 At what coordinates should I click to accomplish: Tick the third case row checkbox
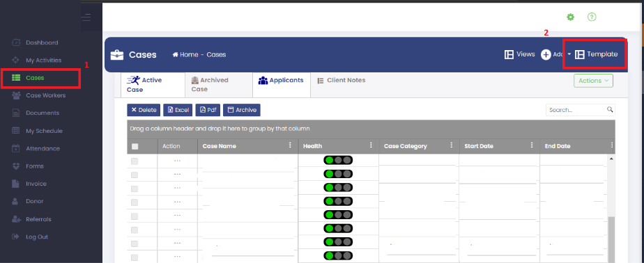[135, 189]
